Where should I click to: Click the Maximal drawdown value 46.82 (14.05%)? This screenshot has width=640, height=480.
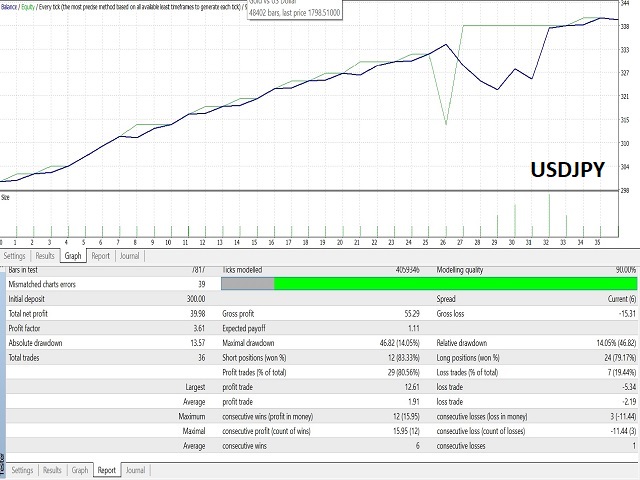point(400,343)
